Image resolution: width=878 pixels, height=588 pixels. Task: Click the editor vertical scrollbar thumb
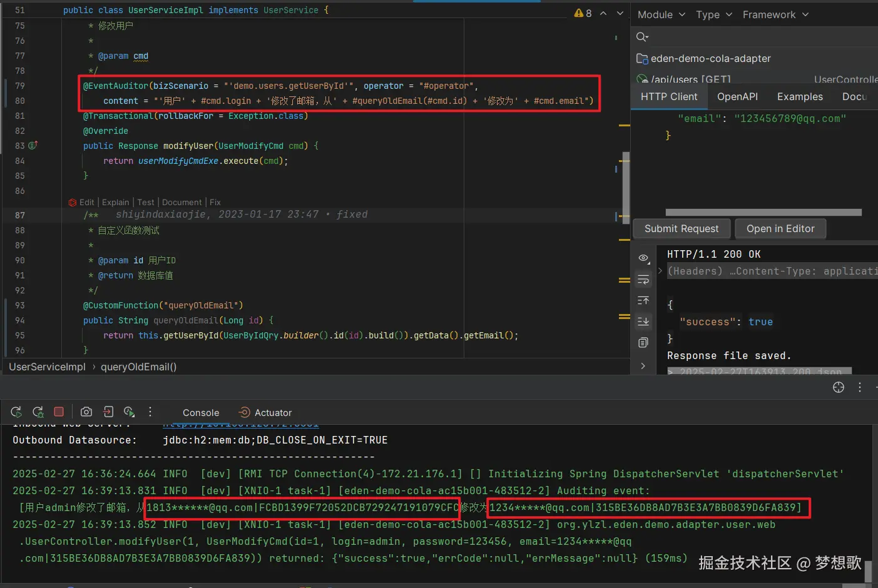(x=626, y=188)
